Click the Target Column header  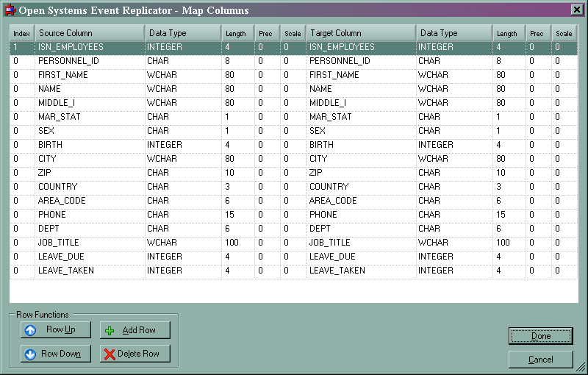pos(360,33)
